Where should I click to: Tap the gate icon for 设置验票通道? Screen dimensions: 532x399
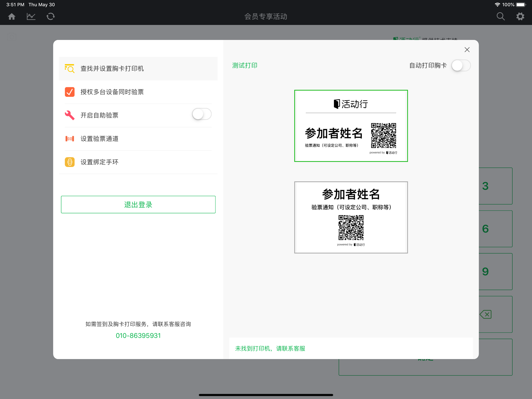[70, 139]
